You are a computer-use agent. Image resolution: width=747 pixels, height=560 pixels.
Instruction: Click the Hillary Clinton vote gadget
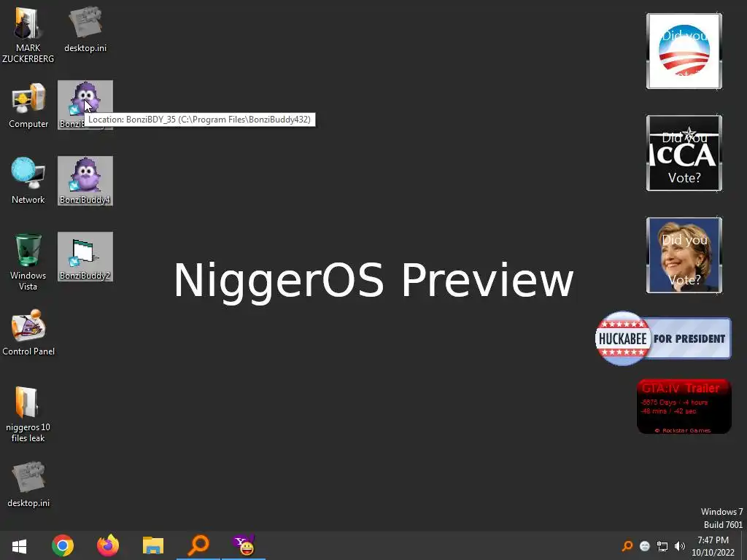click(x=684, y=255)
